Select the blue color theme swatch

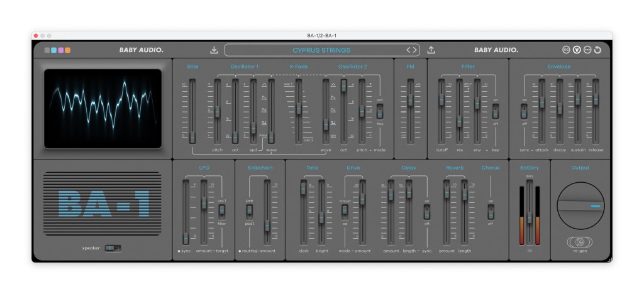point(54,50)
